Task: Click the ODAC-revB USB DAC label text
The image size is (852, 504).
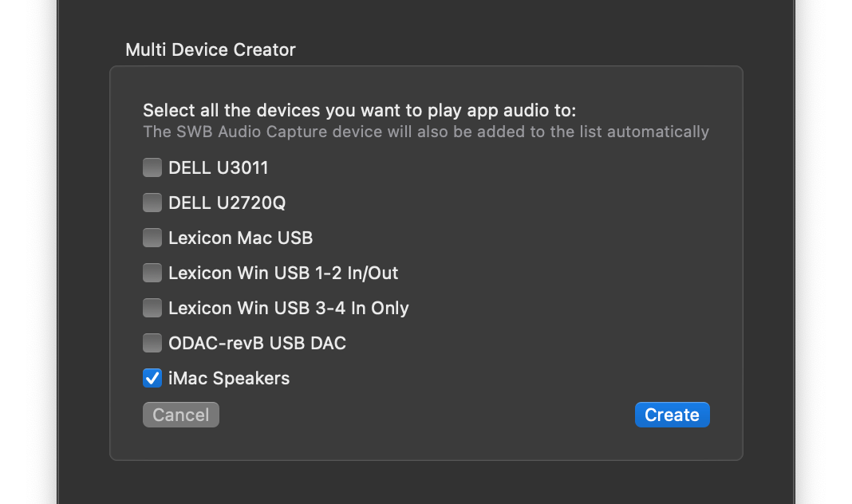Action: (257, 343)
